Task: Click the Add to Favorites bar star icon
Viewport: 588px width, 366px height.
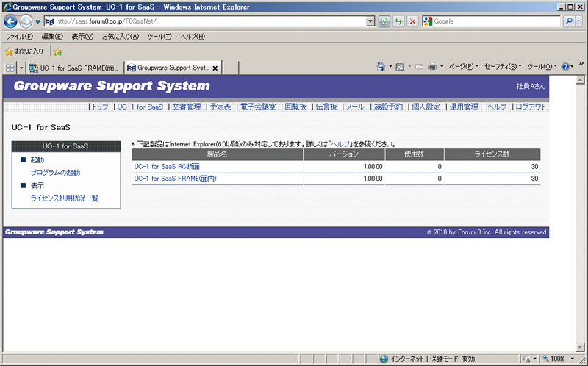Action: (58, 51)
